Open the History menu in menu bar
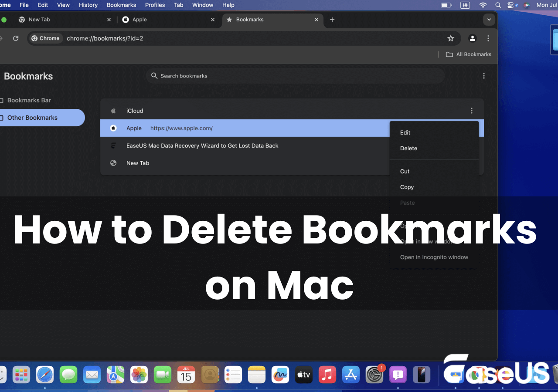The width and height of the screenshot is (558, 392). 88,5
